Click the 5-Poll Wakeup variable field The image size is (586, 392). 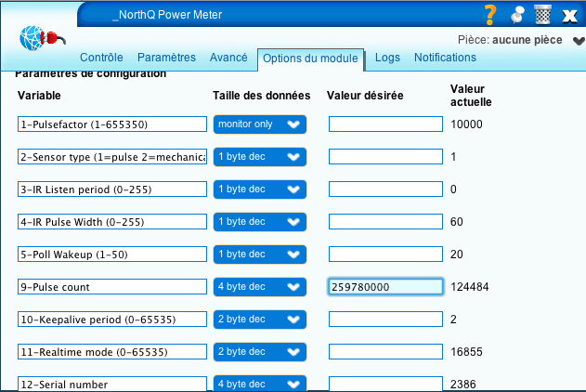112,255
